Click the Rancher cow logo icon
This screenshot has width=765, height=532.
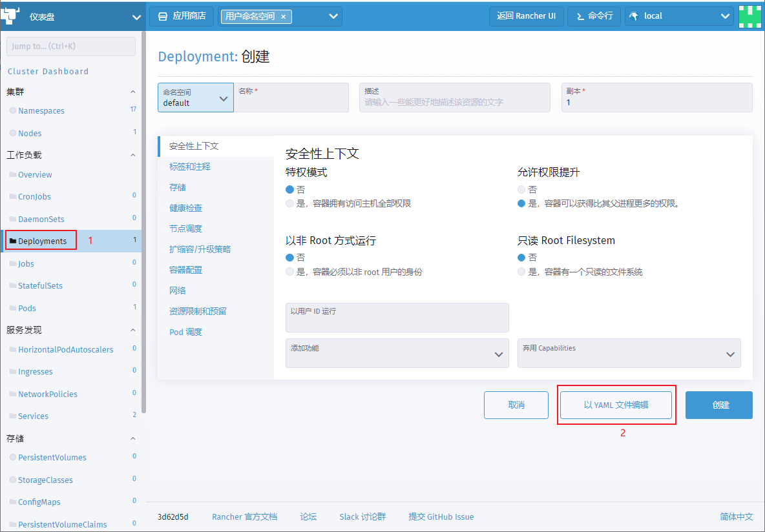click(10, 15)
